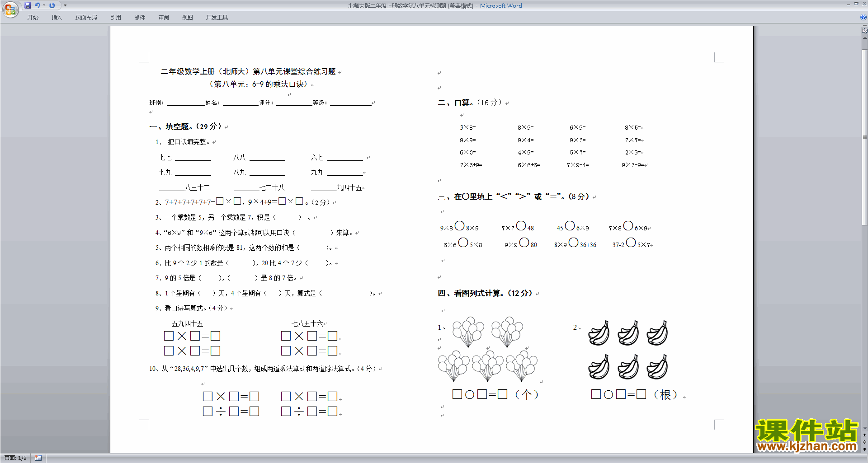Switch to the 引用 tab

coord(116,18)
